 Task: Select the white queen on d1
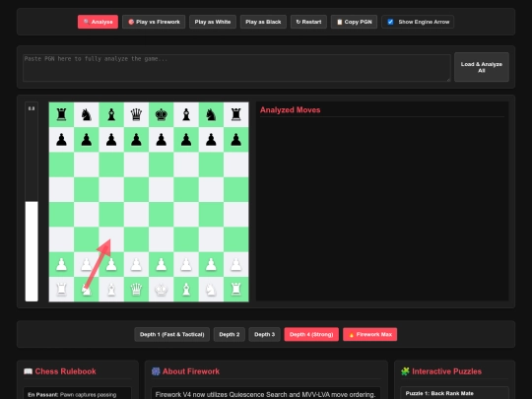click(x=136, y=289)
